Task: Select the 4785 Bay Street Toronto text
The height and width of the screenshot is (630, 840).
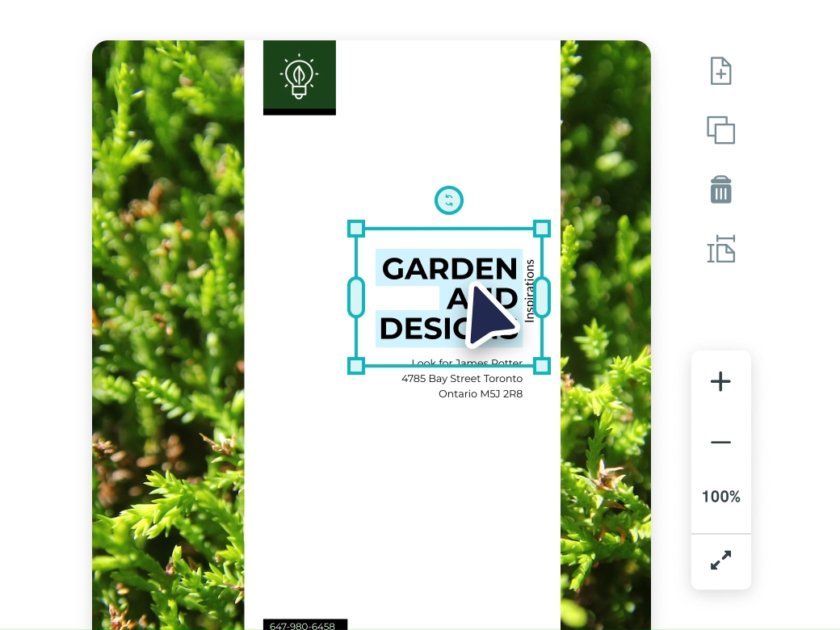Action: click(462, 378)
